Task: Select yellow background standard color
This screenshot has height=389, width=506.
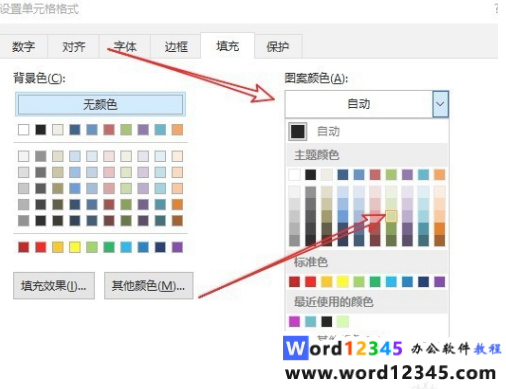Action: coord(75,247)
